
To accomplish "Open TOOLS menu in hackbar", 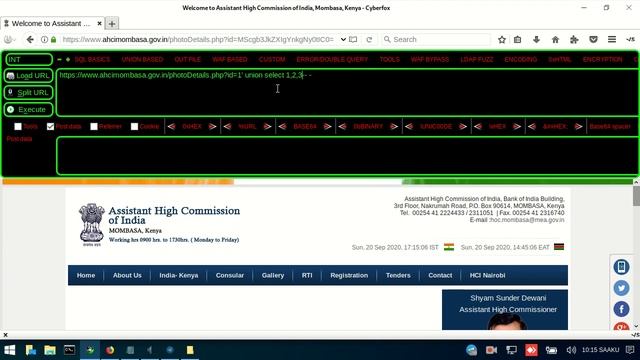I will click(x=390, y=60).
